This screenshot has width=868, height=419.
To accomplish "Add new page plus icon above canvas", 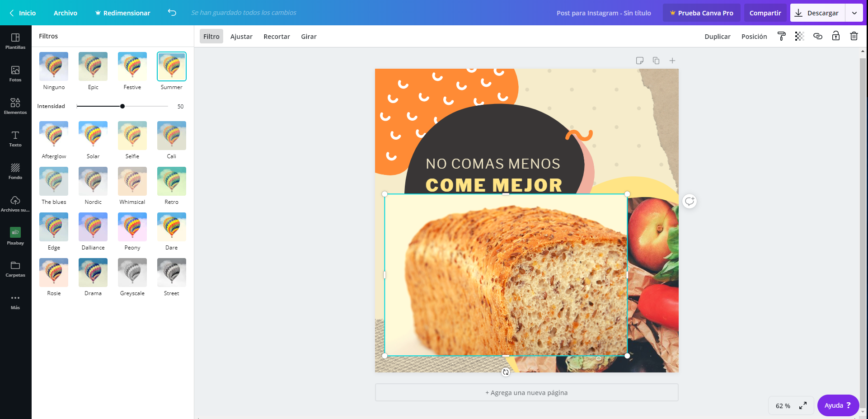I will coord(672,61).
